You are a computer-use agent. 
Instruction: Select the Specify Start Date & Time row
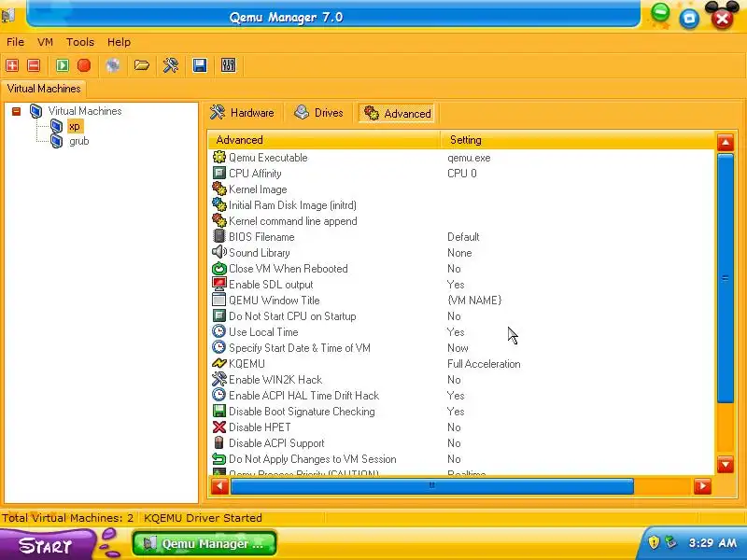coord(461,347)
